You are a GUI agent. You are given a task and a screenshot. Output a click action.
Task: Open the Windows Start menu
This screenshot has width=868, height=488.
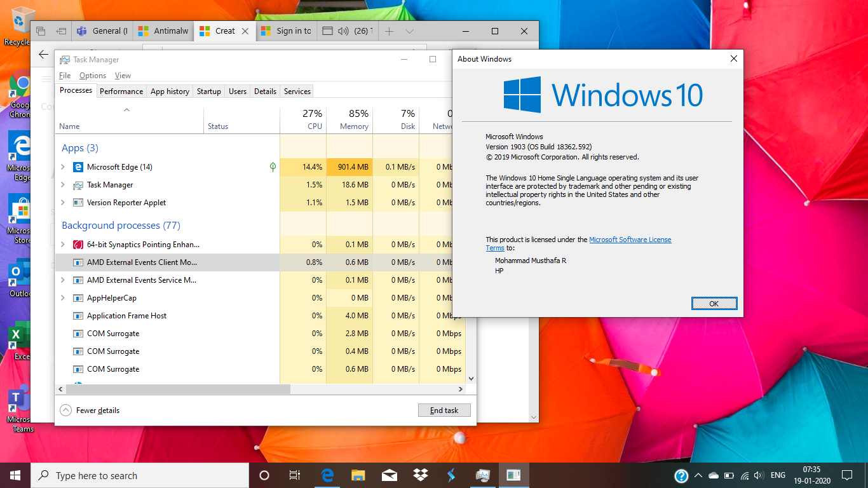click(x=15, y=475)
